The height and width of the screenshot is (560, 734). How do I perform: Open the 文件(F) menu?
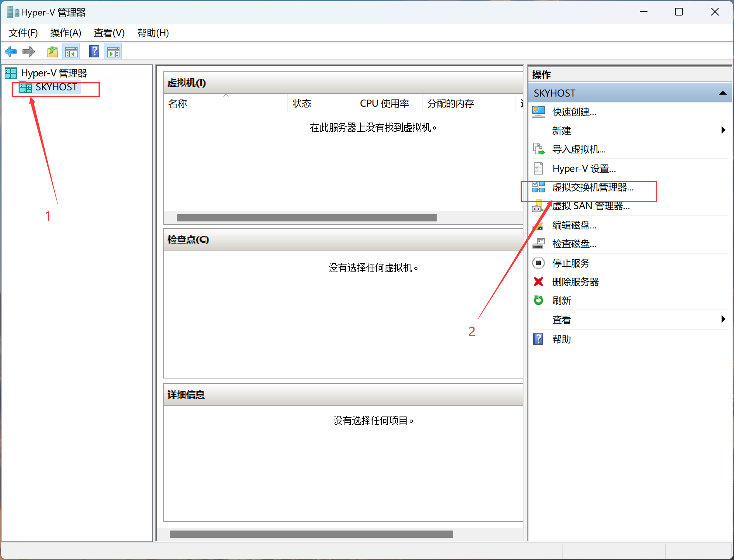click(23, 33)
